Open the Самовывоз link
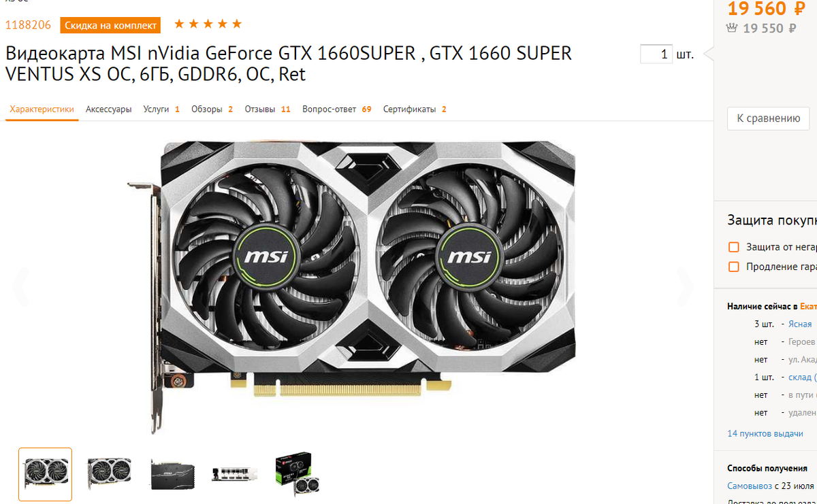Image resolution: width=817 pixels, height=504 pixels. click(750, 486)
